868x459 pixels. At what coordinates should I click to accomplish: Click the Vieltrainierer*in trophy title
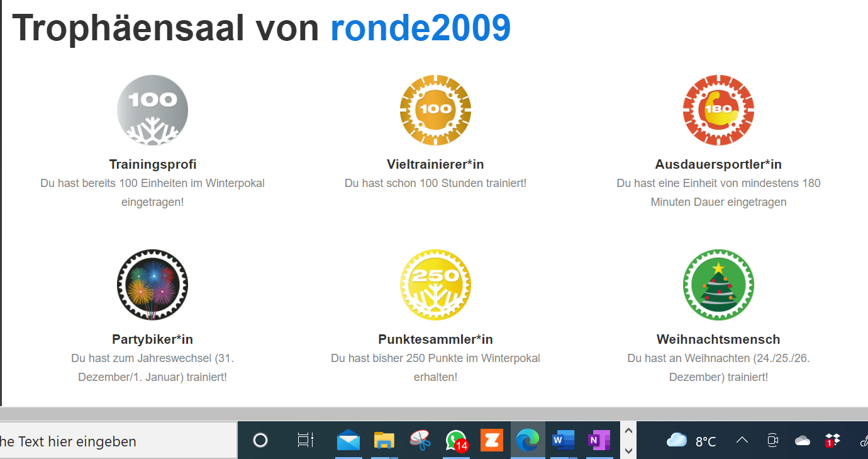click(435, 164)
